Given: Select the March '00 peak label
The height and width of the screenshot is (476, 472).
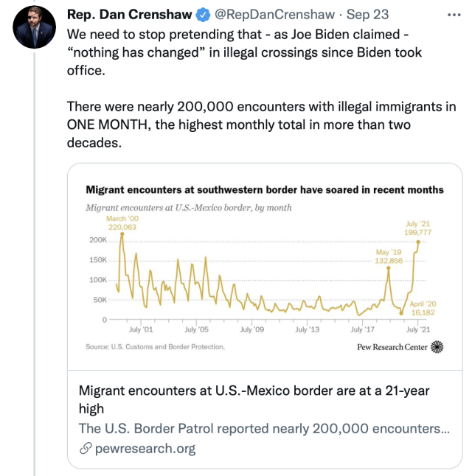Looking at the screenshot, I should coord(121,223).
